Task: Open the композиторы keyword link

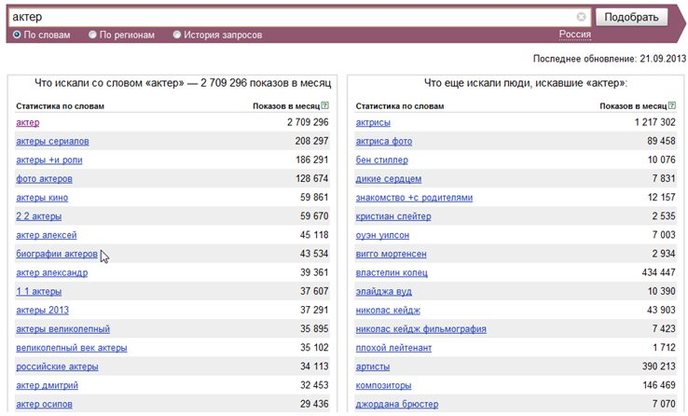Action: (383, 386)
